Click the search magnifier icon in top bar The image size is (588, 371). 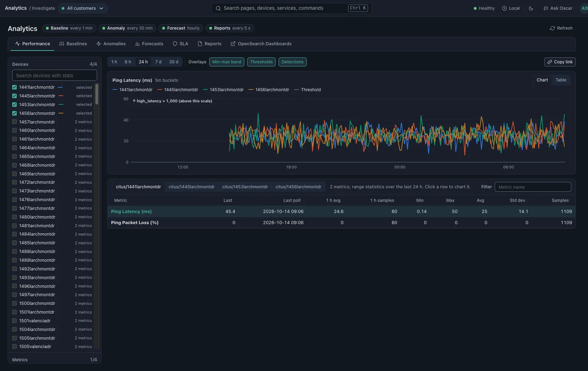[218, 8]
